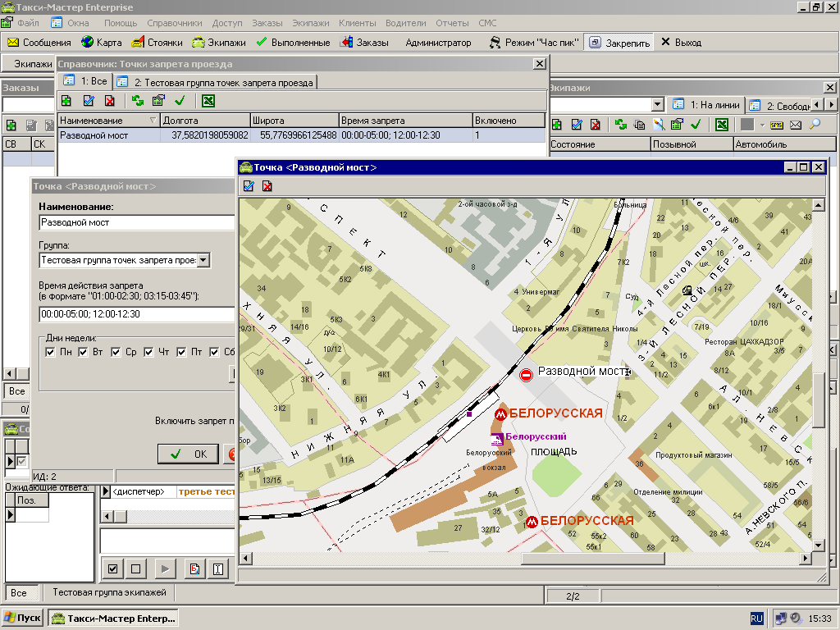Viewport: 840px width, 630px height.
Task: Toggle the Пт weekday checkbox
Action: 182,353
